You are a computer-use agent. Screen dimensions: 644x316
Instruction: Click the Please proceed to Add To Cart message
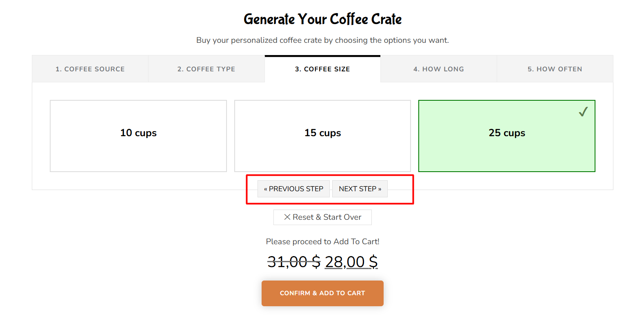(x=322, y=241)
